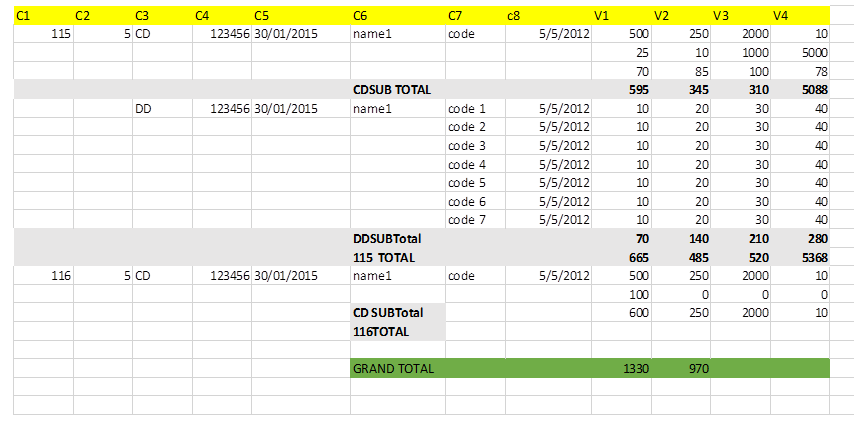The width and height of the screenshot is (854, 421).
Task: Select the code 4 cell
Action: [475, 164]
